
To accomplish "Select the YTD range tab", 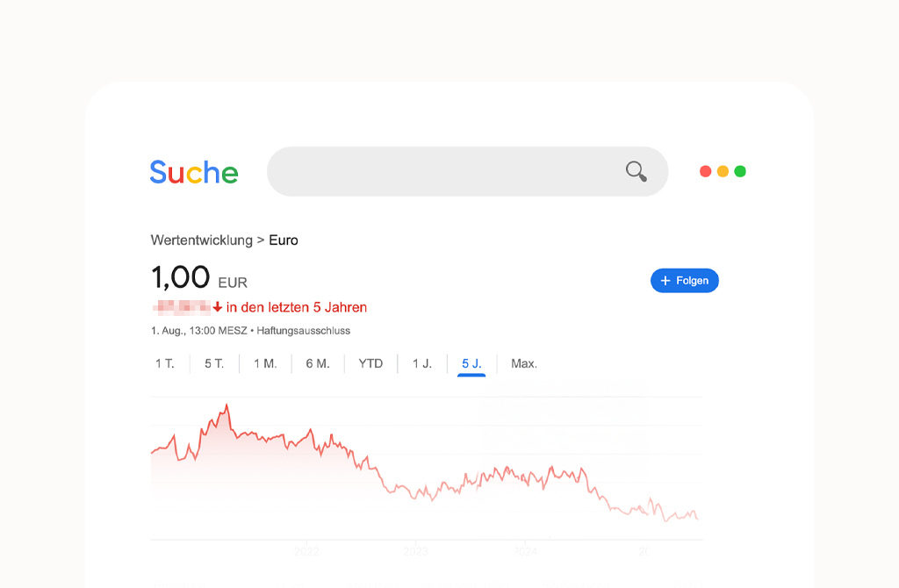I will tap(370, 363).
